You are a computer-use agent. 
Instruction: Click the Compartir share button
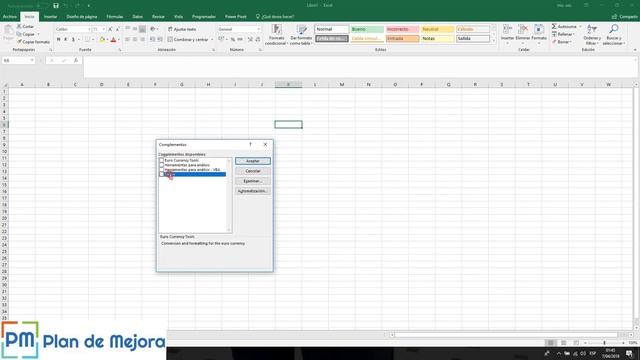(x=625, y=17)
